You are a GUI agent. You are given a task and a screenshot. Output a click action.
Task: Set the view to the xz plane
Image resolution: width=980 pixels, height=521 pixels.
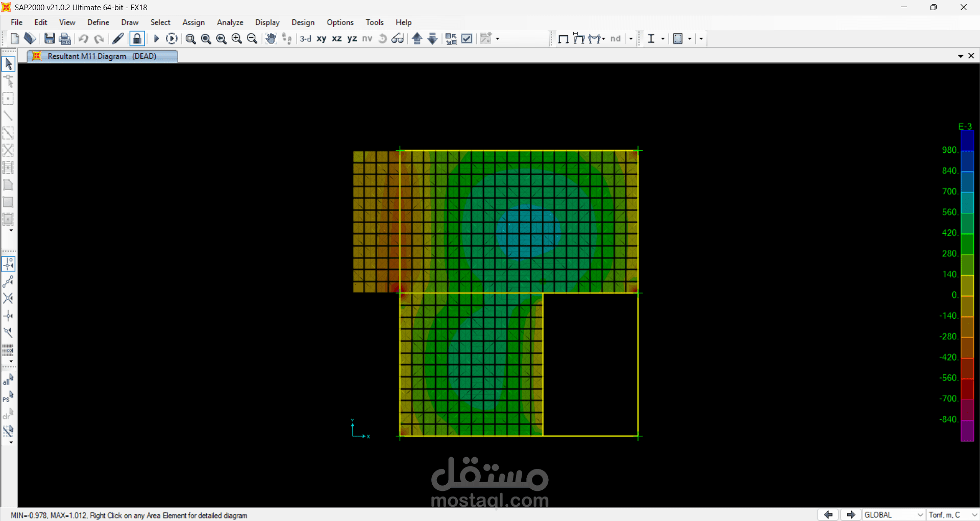point(337,39)
